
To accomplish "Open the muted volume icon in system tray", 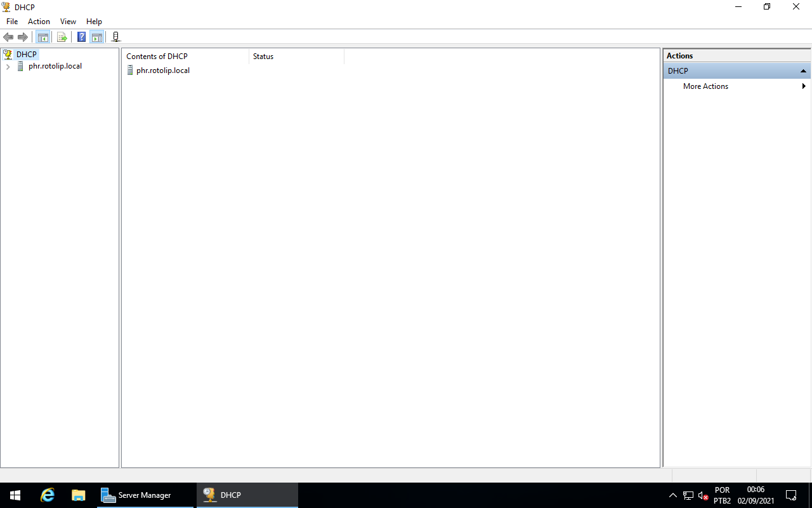I will 702,495.
